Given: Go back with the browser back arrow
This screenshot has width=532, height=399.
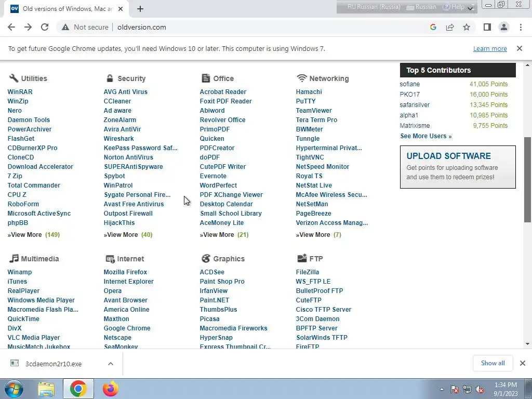Looking at the screenshot, I should pyautogui.click(x=11, y=27).
